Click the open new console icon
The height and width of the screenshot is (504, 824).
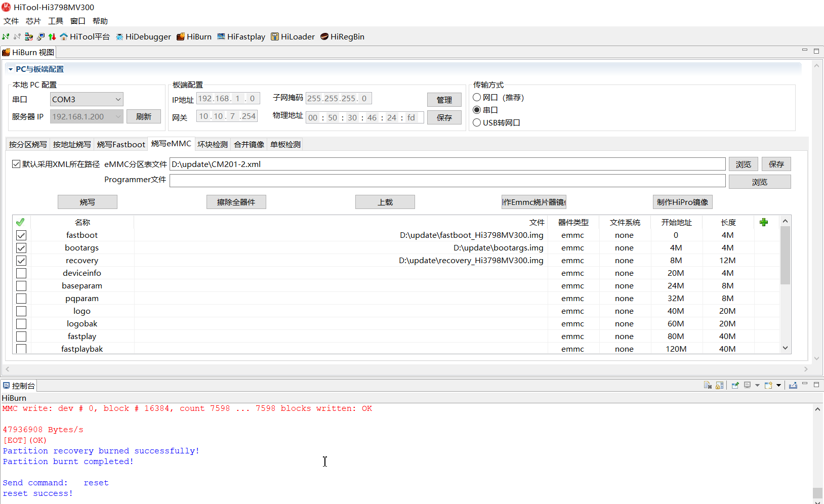[x=768, y=385]
